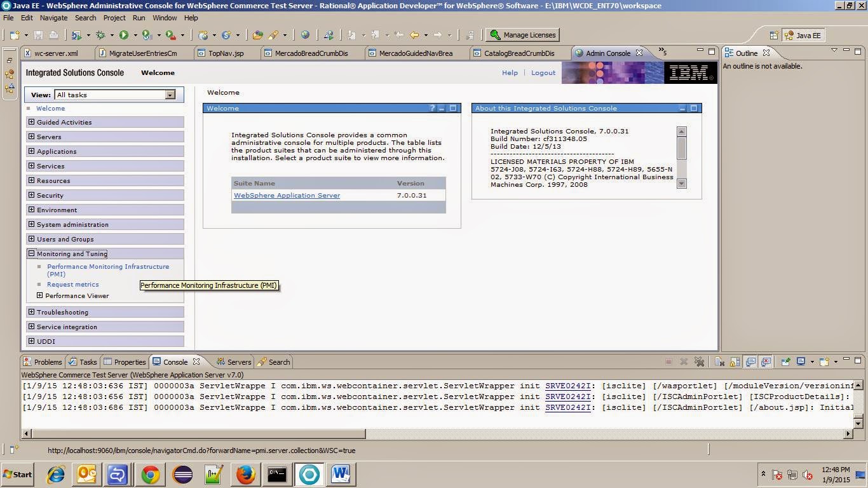Click the Windows Start button

pyautogui.click(x=18, y=474)
